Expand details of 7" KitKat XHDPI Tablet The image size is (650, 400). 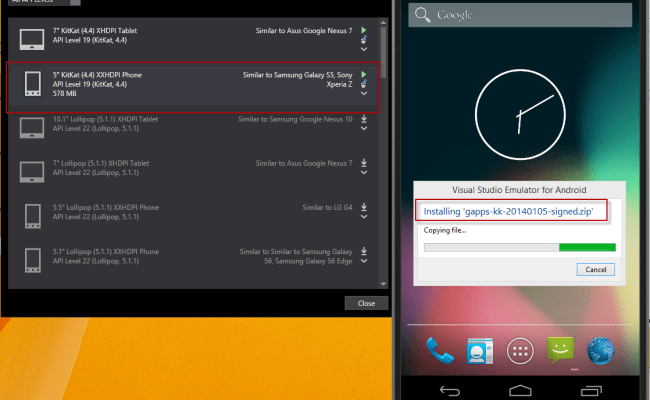pos(364,49)
